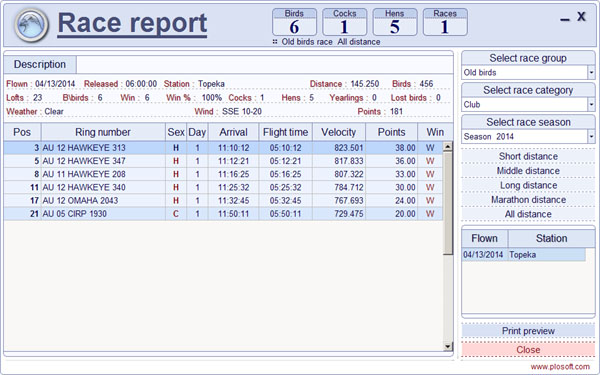Sort by the Points column header
Viewport: 600px width, 375px height.
[x=391, y=132]
